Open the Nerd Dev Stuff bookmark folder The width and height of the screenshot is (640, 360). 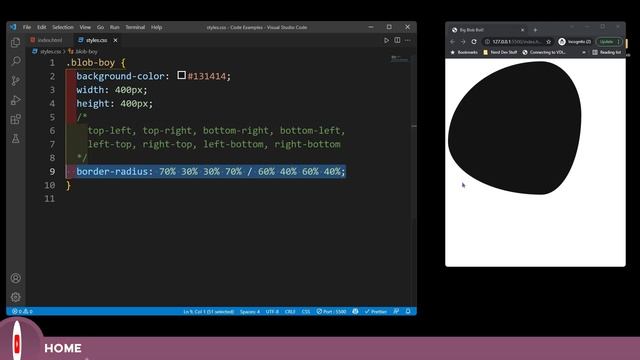[500, 52]
